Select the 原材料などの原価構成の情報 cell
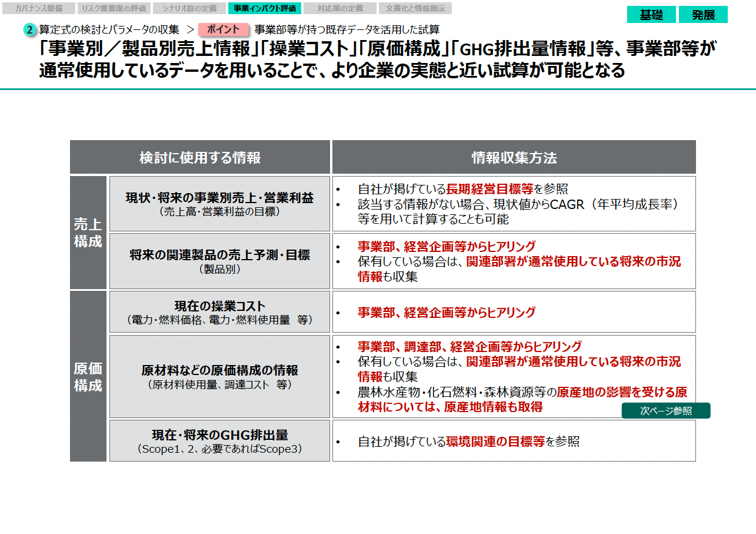 point(219,377)
